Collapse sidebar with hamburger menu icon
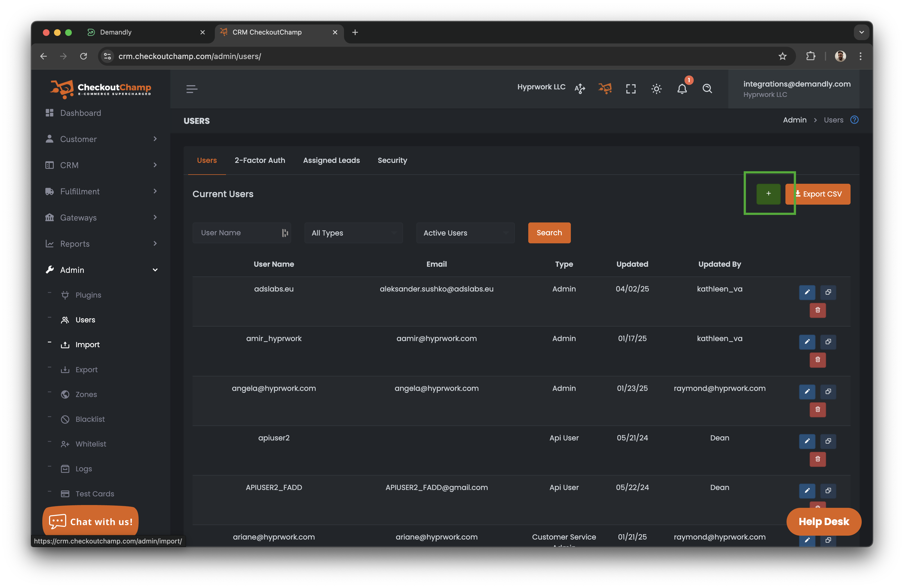This screenshot has width=904, height=588. coord(192,89)
